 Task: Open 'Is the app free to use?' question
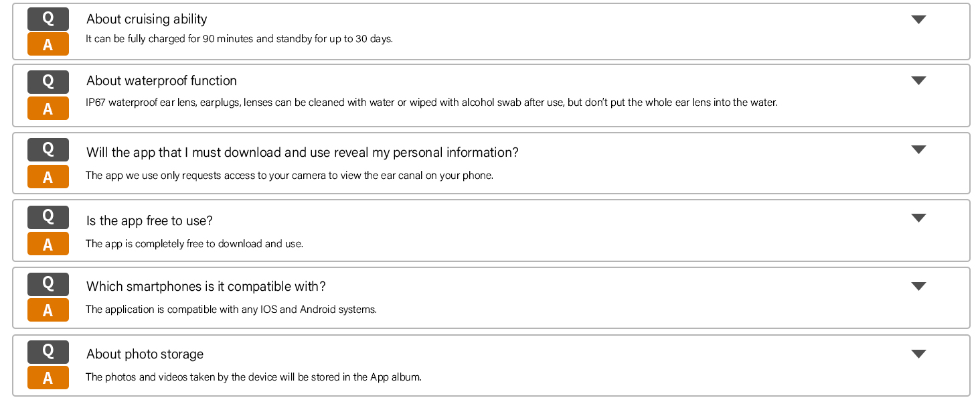(149, 221)
